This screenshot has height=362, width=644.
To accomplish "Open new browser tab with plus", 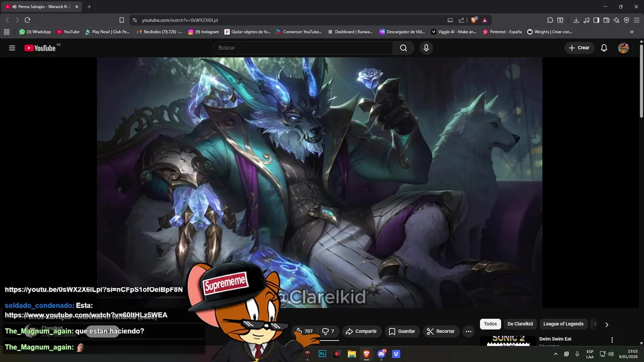I will click(89, 7).
